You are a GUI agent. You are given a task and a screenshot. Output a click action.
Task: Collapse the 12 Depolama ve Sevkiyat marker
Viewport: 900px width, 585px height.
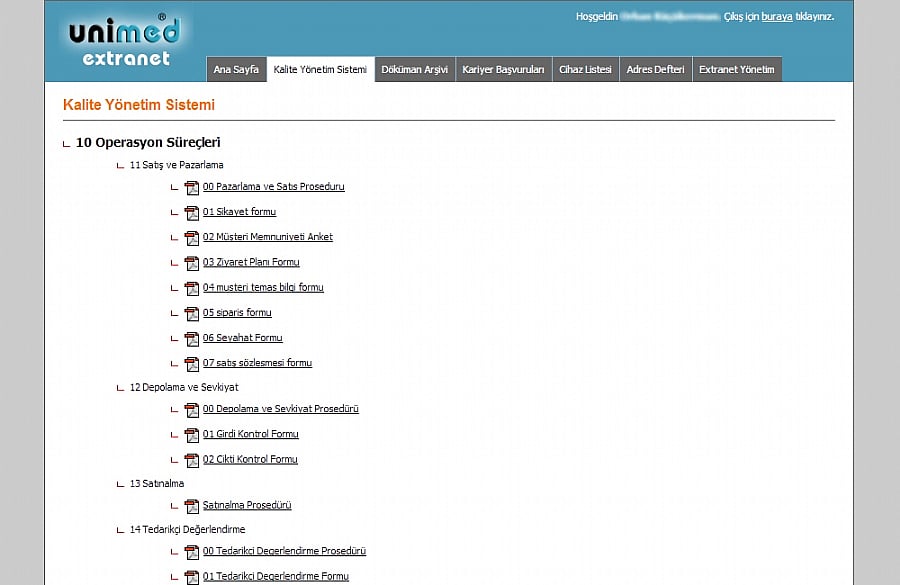120,389
